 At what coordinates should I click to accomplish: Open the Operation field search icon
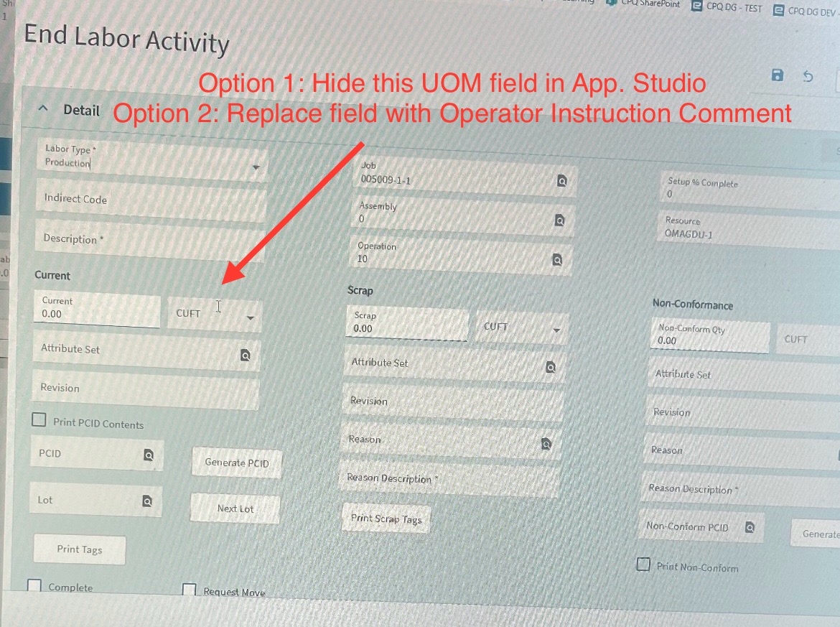557,260
